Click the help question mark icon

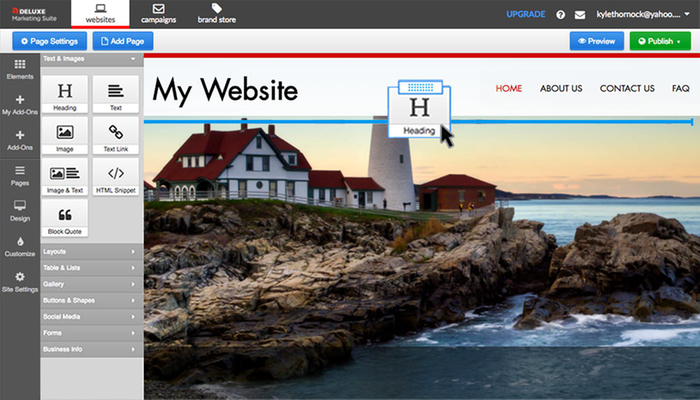[x=560, y=15]
